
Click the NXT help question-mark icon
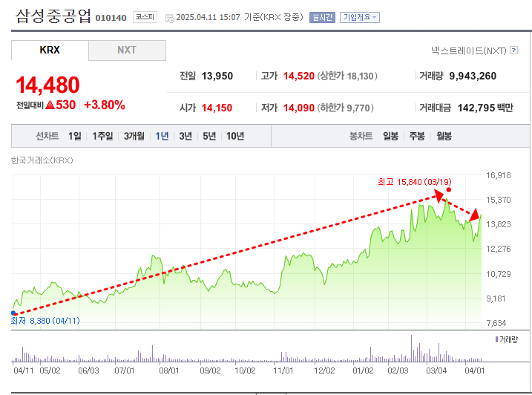514,50
